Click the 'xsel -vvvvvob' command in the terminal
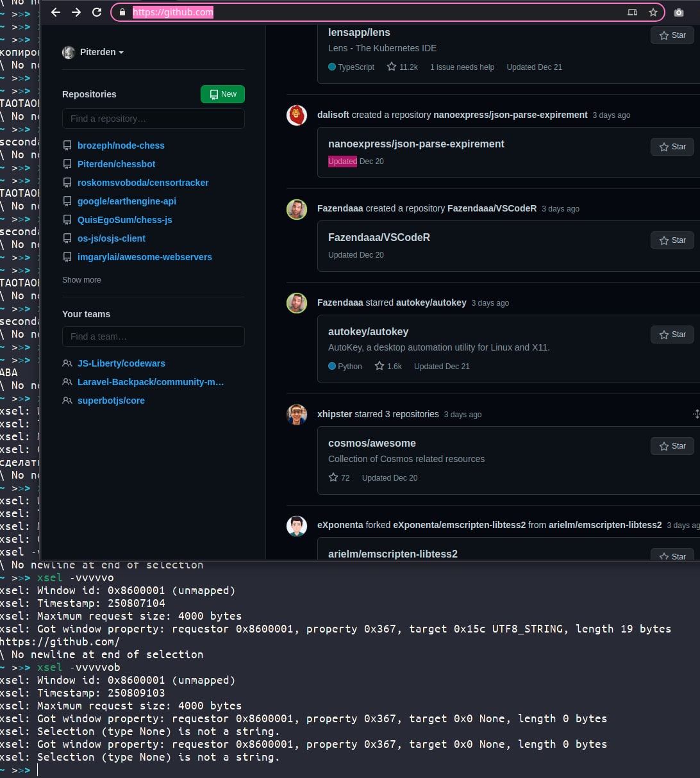The height and width of the screenshot is (778, 700). point(78,667)
